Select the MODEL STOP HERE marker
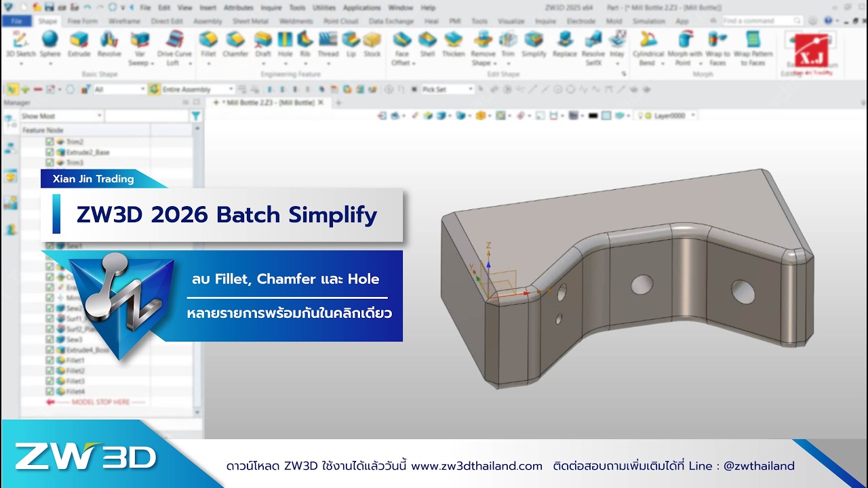 point(96,402)
